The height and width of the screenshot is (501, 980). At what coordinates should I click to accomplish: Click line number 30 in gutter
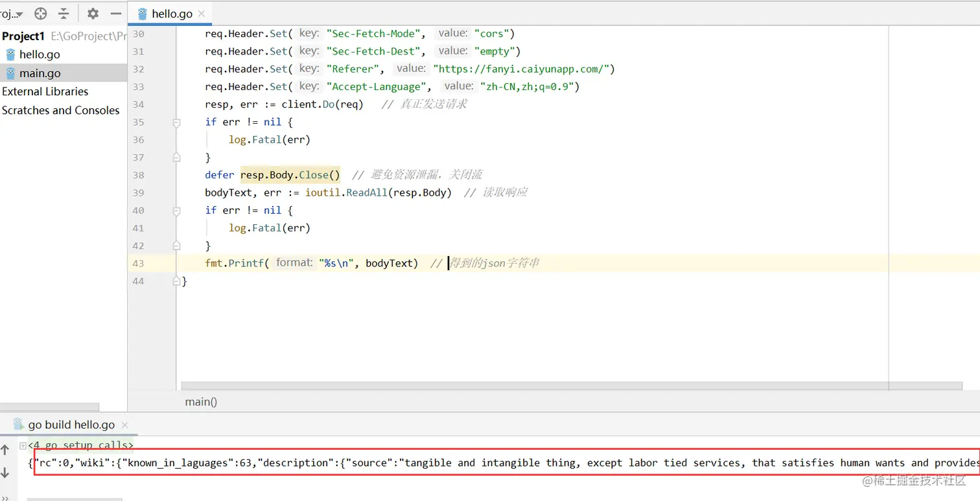coord(138,34)
